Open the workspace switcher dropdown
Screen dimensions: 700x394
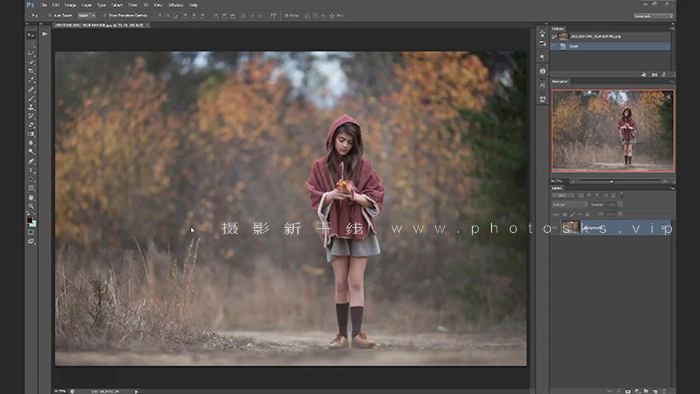[x=653, y=16]
